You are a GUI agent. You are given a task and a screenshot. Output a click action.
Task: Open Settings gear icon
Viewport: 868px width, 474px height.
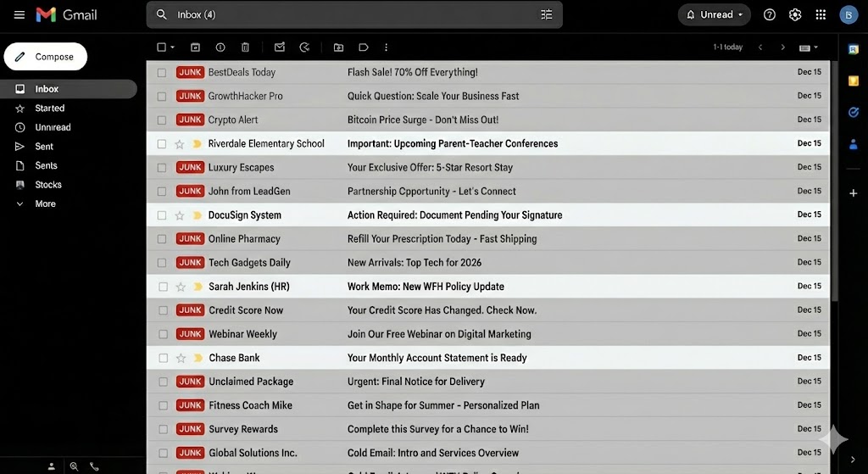pos(795,15)
